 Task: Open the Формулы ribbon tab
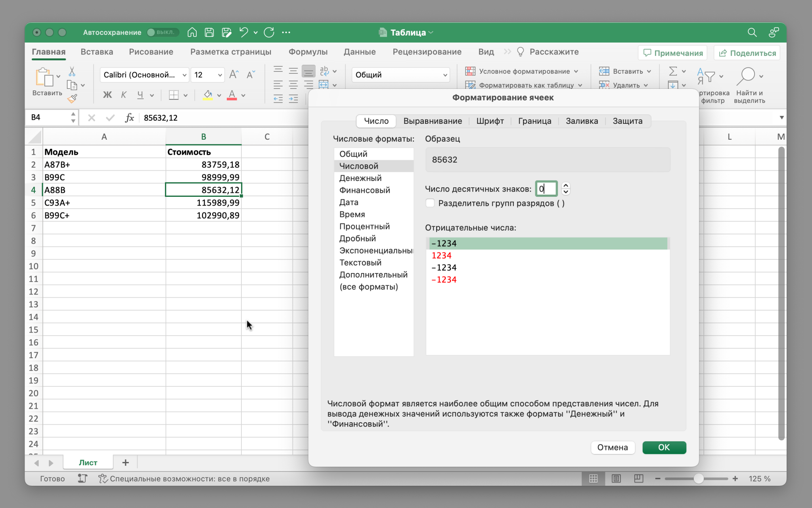[308, 52]
